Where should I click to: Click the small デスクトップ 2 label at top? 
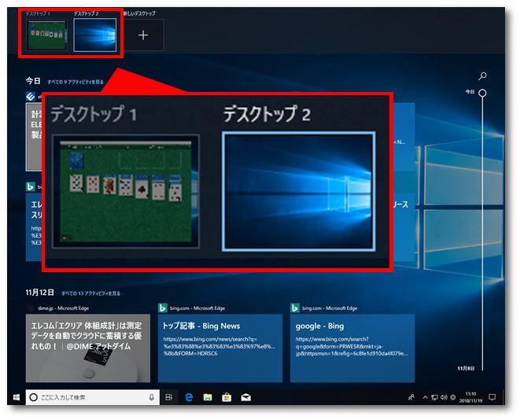click(87, 13)
